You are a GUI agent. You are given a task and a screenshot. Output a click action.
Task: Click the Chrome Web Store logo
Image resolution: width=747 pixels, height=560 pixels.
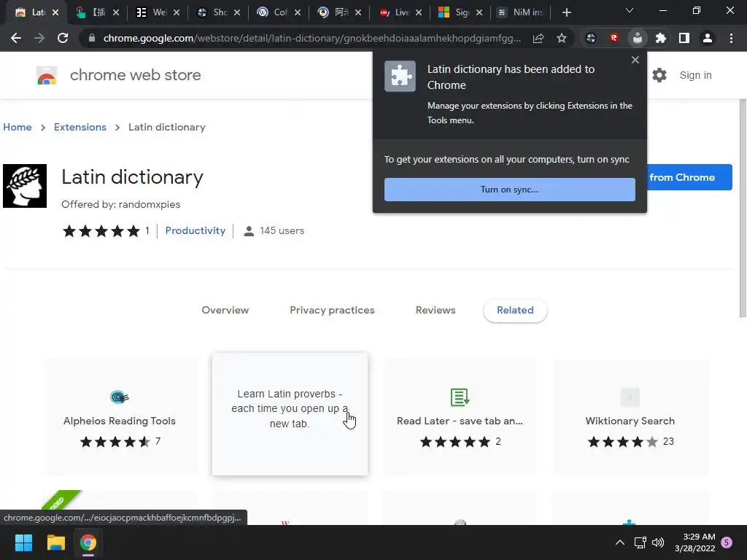click(47, 75)
